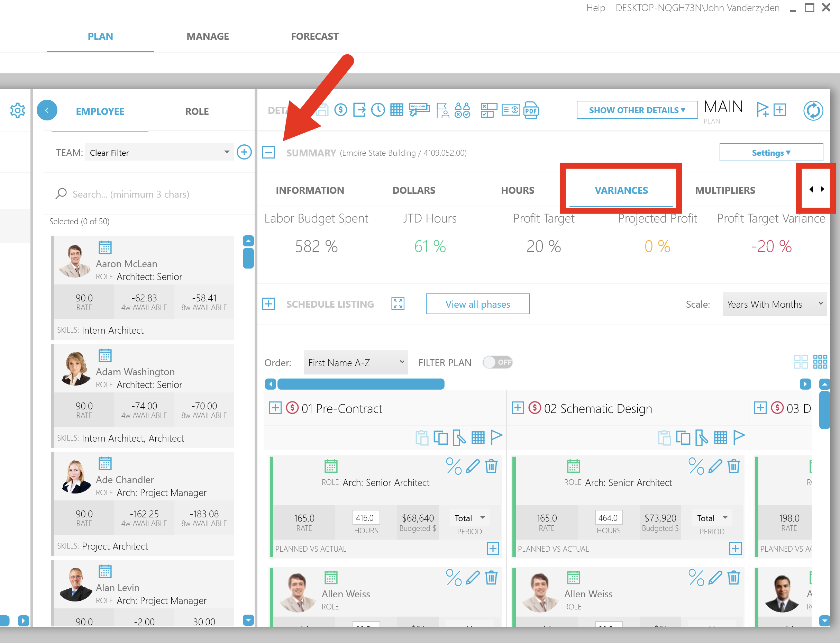Export the plan using the PDF icon
The height and width of the screenshot is (643, 840).
click(x=531, y=111)
